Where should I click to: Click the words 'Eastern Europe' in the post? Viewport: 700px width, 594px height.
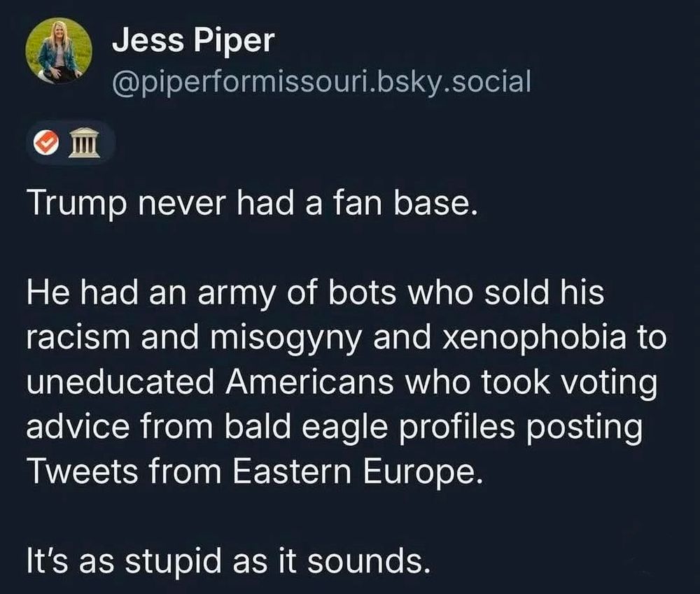coord(357,472)
